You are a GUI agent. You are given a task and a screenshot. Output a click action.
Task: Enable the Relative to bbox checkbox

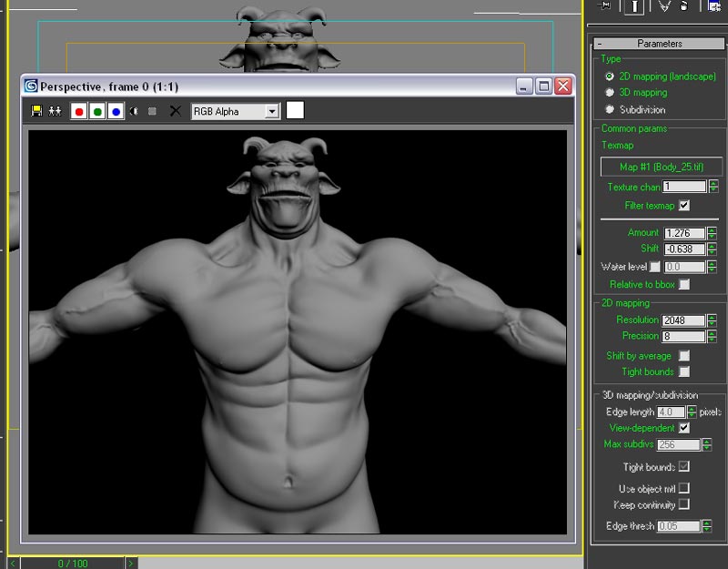tap(684, 284)
